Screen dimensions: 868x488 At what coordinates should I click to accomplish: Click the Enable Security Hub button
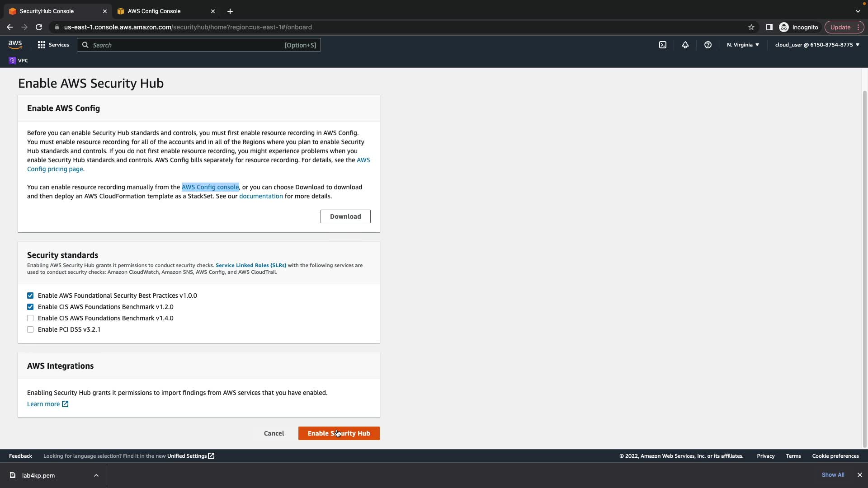click(339, 433)
